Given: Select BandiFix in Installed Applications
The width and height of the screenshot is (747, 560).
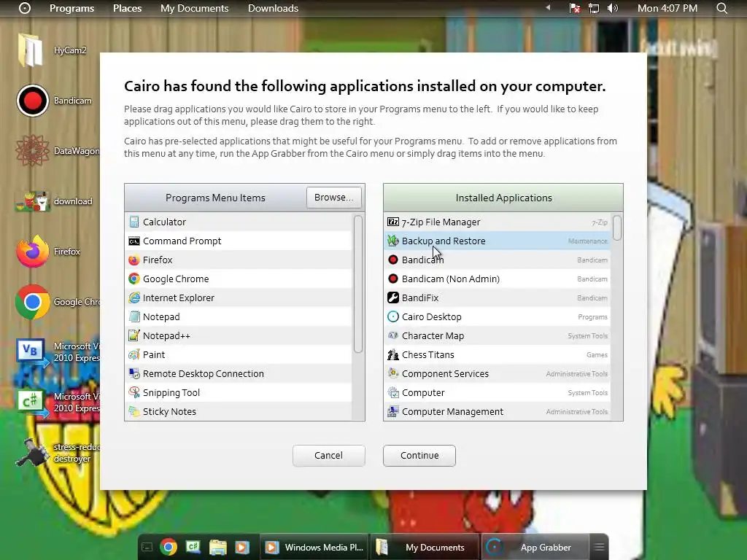Looking at the screenshot, I should (x=498, y=298).
